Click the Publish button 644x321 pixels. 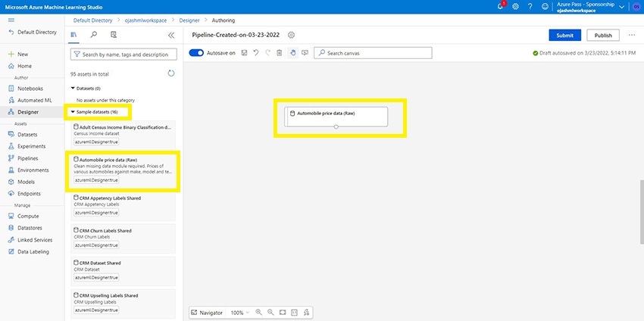coord(603,36)
